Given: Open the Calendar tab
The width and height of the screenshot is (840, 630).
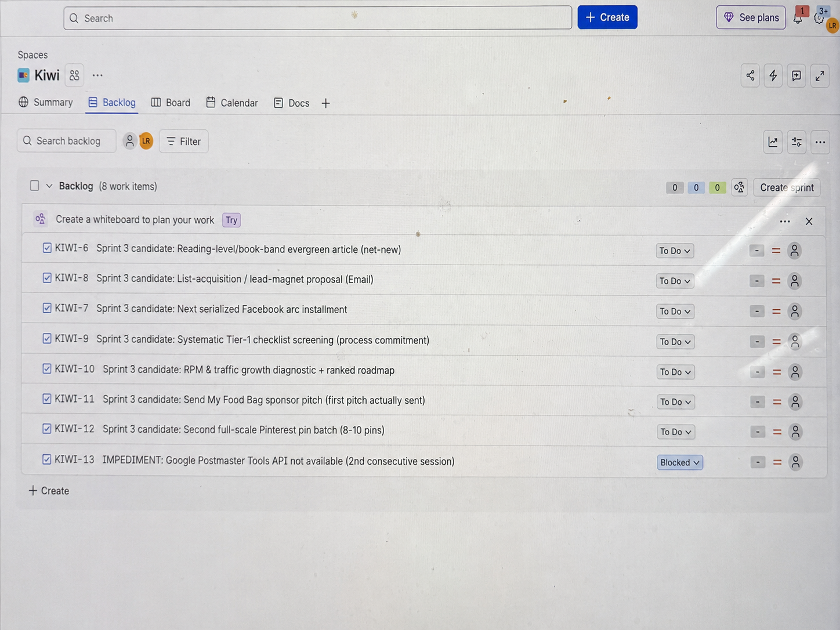Looking at the screenshot, I should coord(232,103).
